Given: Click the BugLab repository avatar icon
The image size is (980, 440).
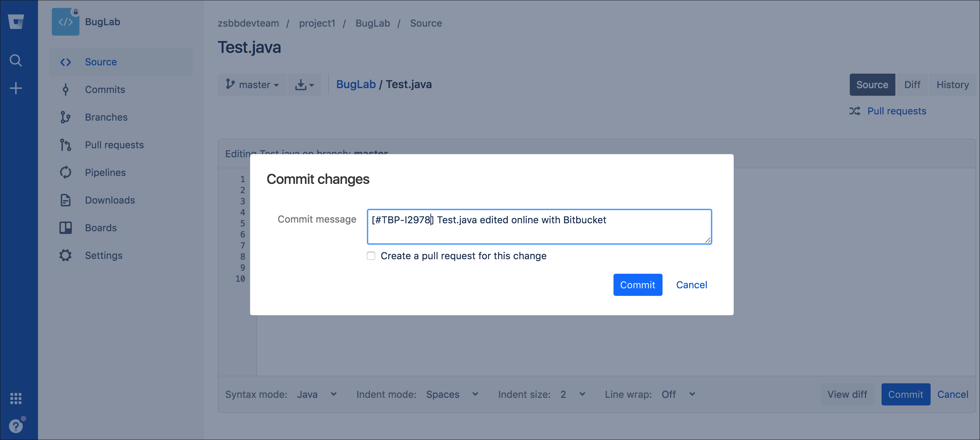Looking at the screenshot, I should [65, 22].
